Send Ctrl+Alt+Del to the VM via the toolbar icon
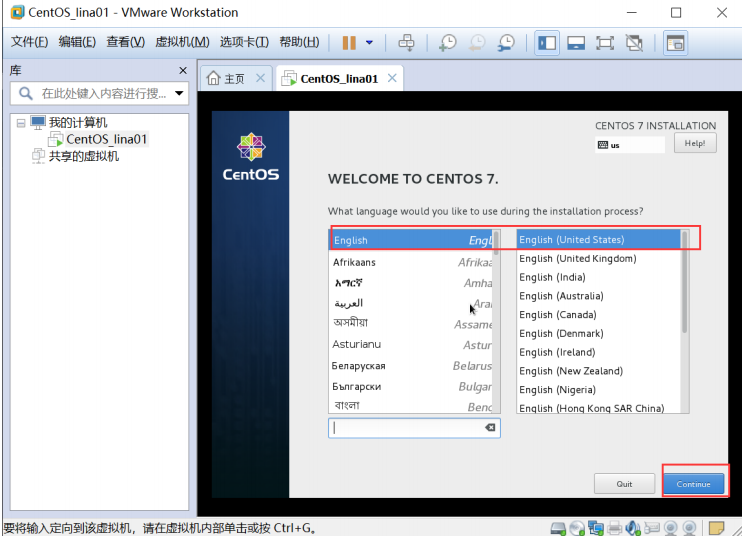Viewport: 742px width, 536px height. tap(406, 43)
